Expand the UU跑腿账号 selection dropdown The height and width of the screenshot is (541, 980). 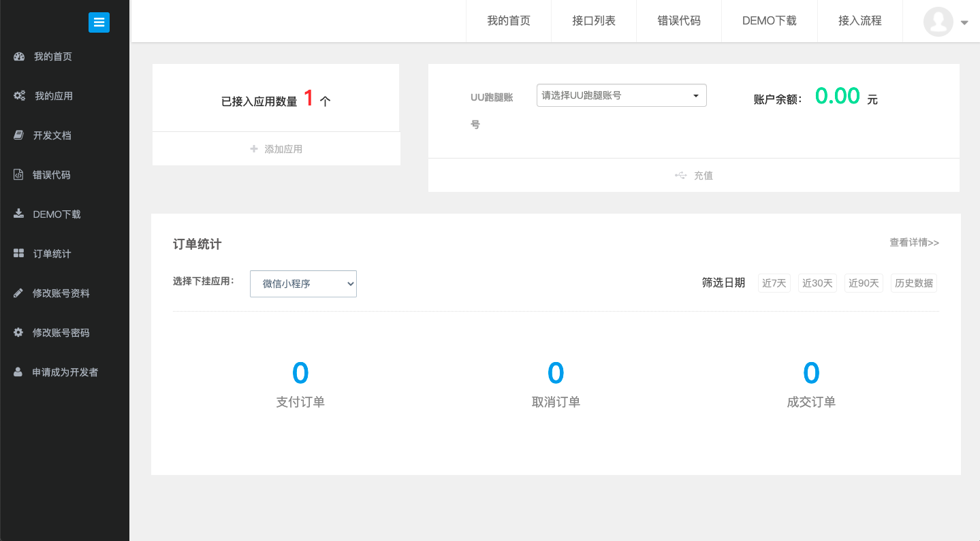coord(622,95)
